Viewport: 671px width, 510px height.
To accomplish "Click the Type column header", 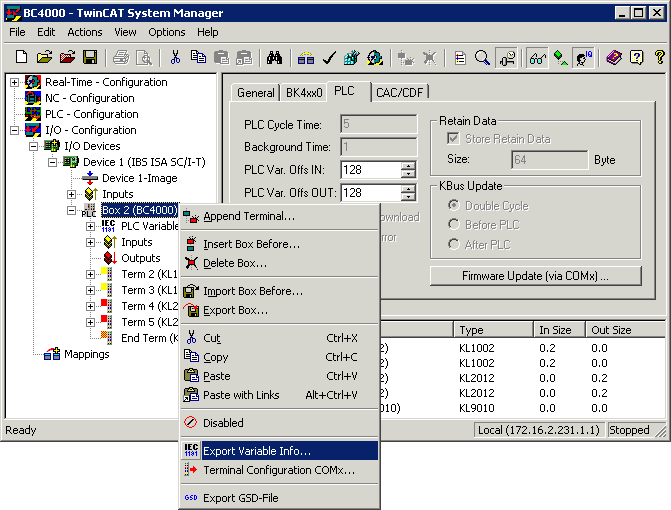I will (493, 330).
